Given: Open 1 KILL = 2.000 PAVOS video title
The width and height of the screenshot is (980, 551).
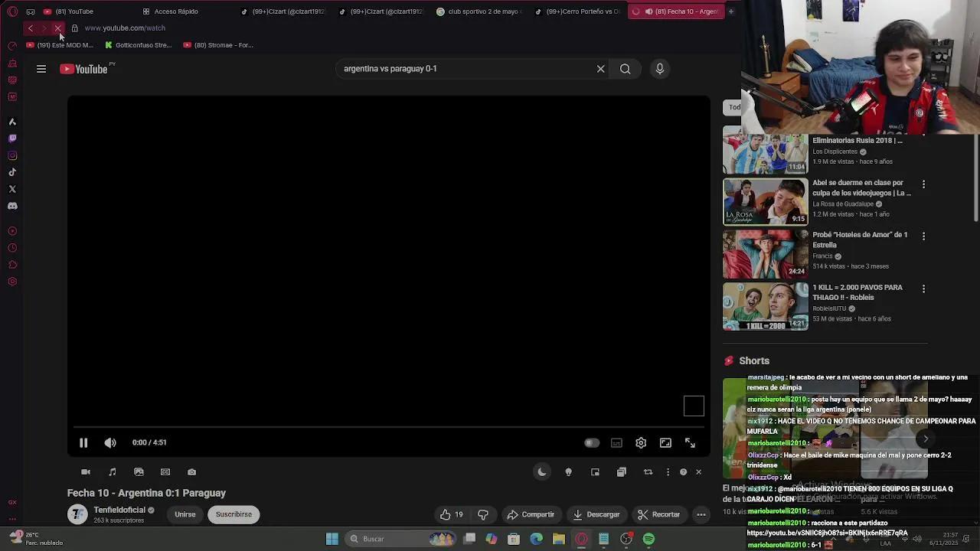Looking at the screenshot, I should pos(857,292).
